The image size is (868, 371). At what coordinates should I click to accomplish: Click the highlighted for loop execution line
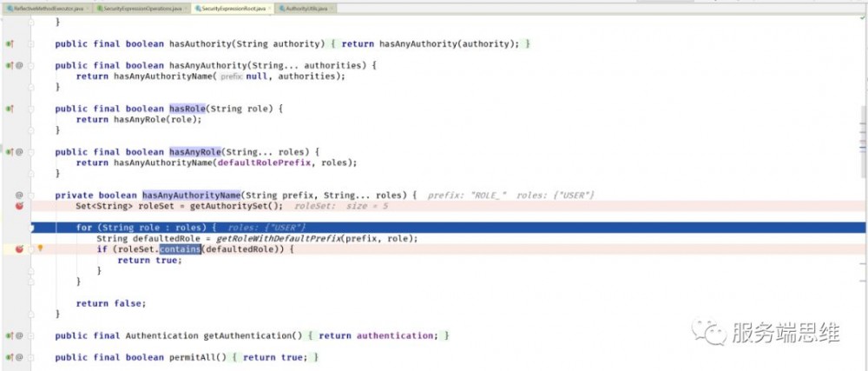point(448,228)
